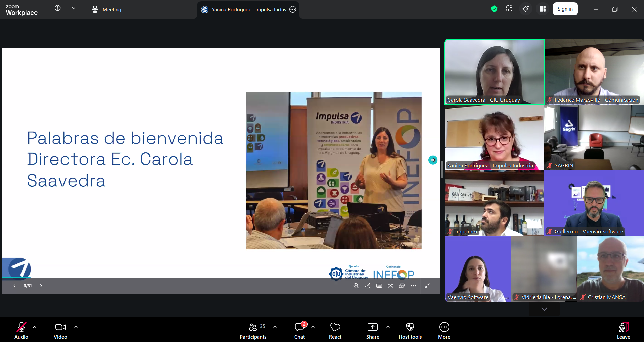Change the view layout icon
Screen dimensions: 644x342
tap(543, 9)
